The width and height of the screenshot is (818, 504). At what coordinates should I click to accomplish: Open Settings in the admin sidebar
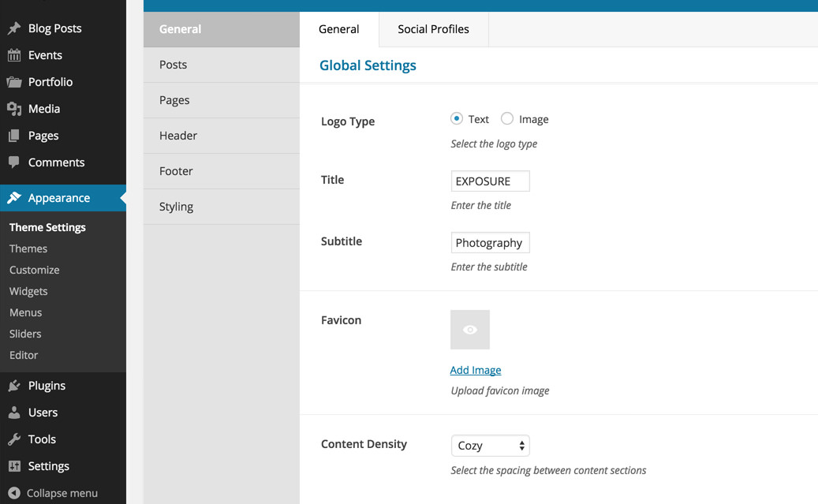pyautogui.click(x=49, y=466)
